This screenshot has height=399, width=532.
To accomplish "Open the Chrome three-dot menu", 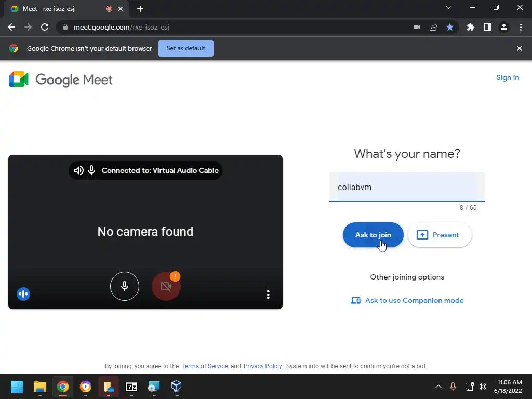I will pyautogui.click(x=521, y=27).
